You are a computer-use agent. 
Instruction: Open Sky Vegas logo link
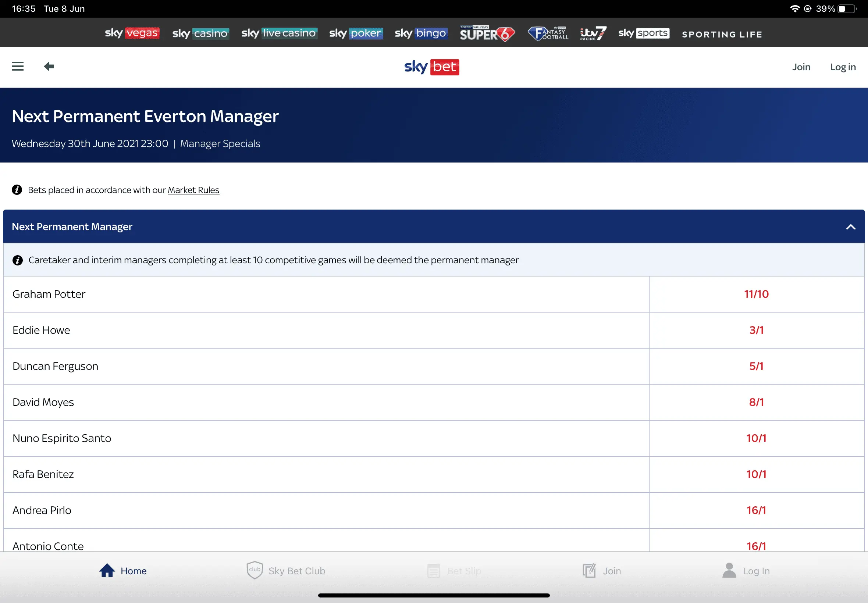click(x=132, y=33)
